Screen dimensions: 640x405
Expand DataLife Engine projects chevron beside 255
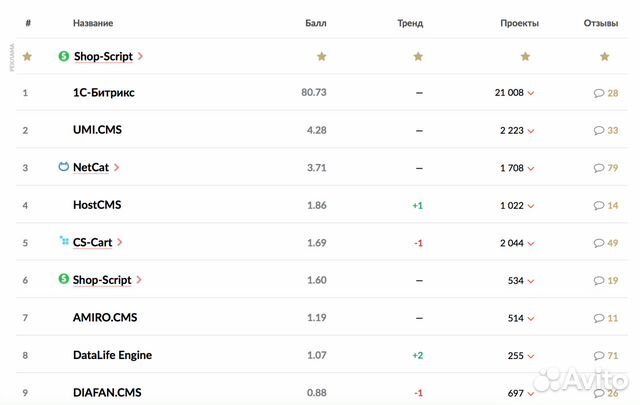pos(531,356)
